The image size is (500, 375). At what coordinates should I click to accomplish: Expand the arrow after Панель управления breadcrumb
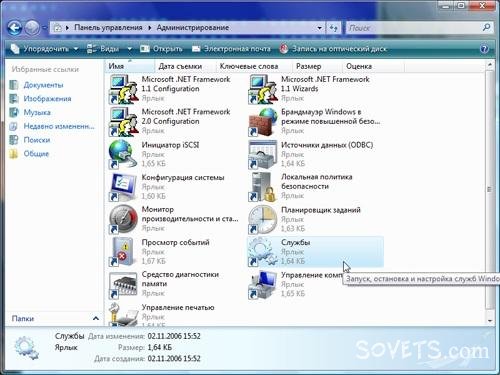click(150, 28)
